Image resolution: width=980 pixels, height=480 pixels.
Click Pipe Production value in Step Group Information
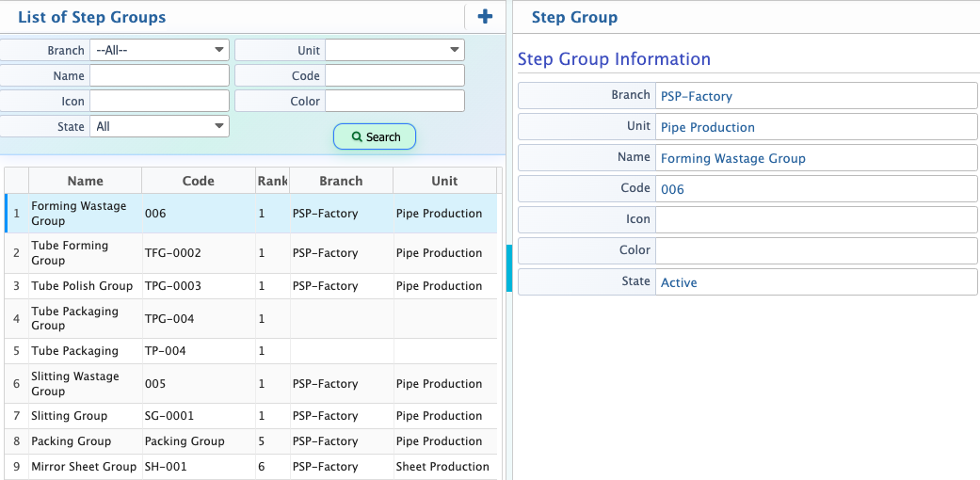pyautogui.click(x=708, y=127)
